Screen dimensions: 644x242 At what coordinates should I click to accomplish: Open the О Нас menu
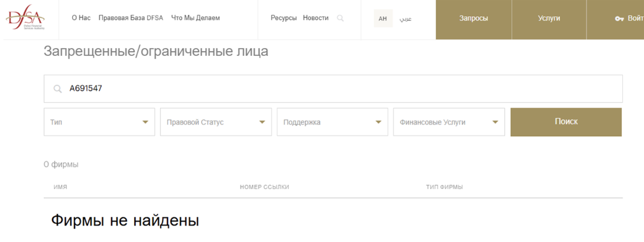[81, 18]
